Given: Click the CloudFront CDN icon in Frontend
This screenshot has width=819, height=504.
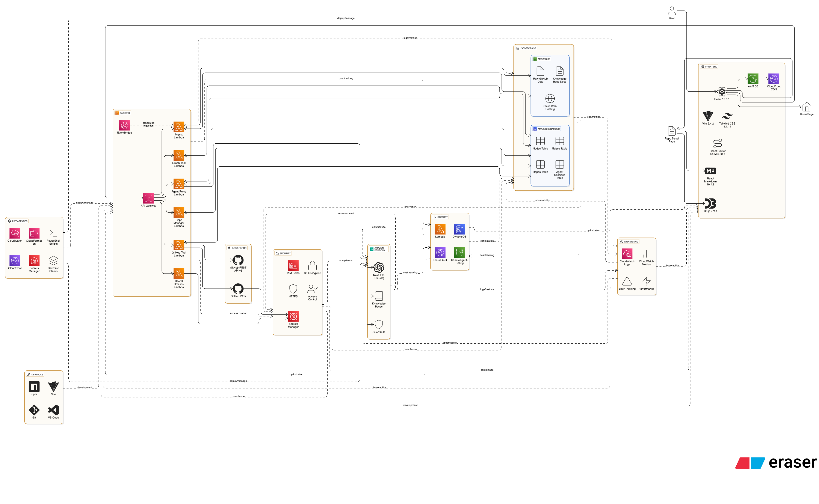Looking at the screenshot, I should 774,79.
